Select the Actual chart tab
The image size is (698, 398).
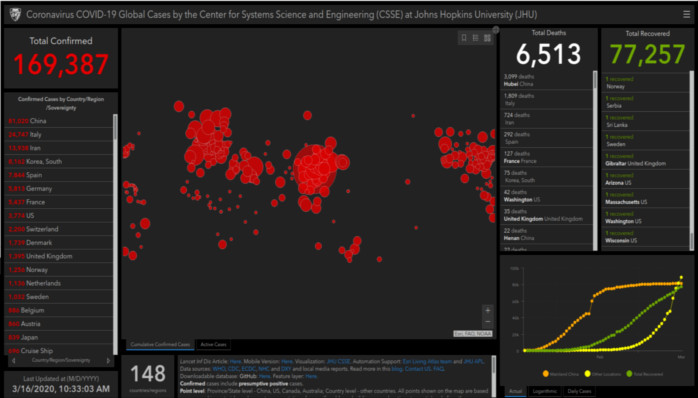coord(515,391)
